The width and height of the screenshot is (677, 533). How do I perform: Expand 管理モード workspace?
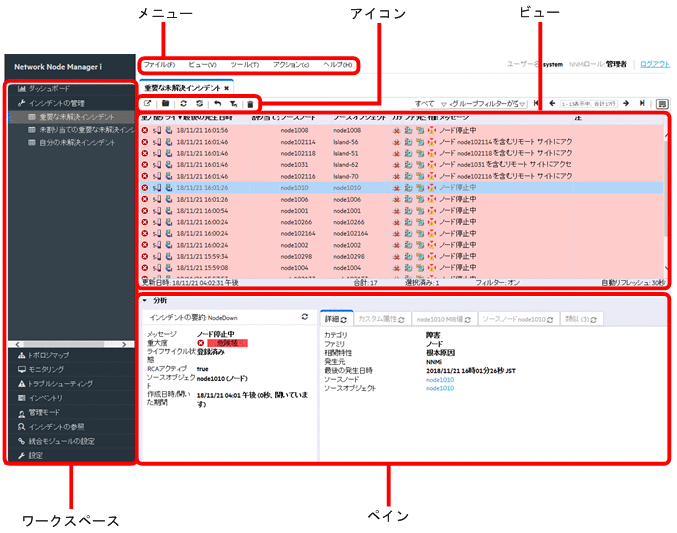pos(39,412)
